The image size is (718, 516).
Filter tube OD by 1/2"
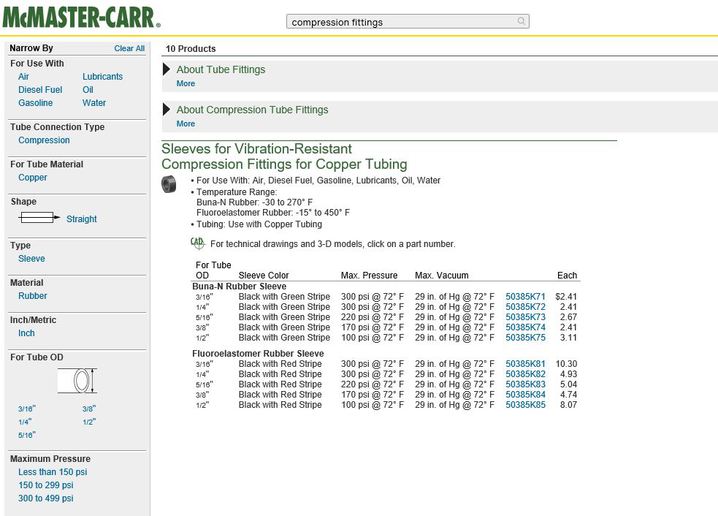(89, 422)
